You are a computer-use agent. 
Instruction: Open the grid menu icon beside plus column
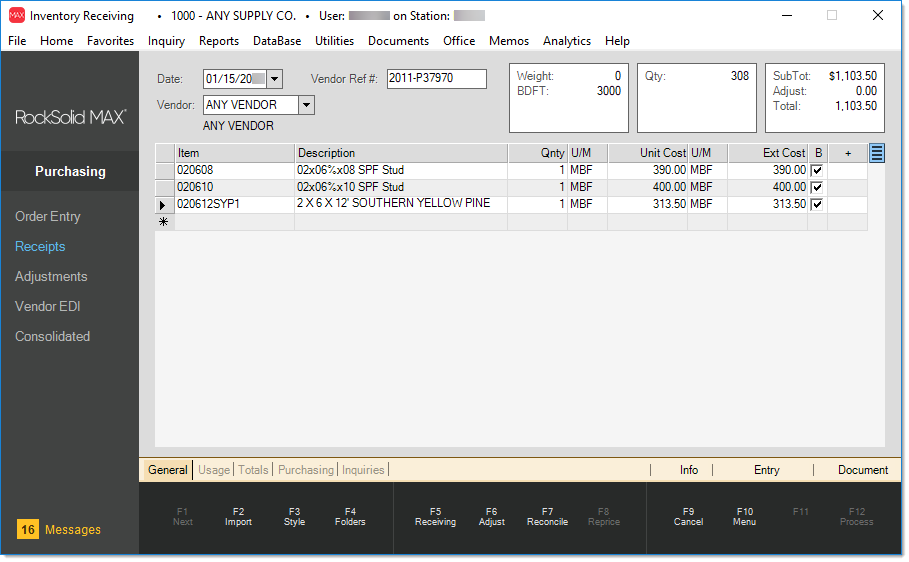pos(877,154)
